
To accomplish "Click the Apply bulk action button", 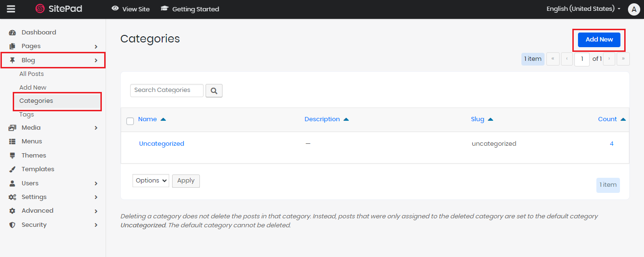I will click(186, 181).
